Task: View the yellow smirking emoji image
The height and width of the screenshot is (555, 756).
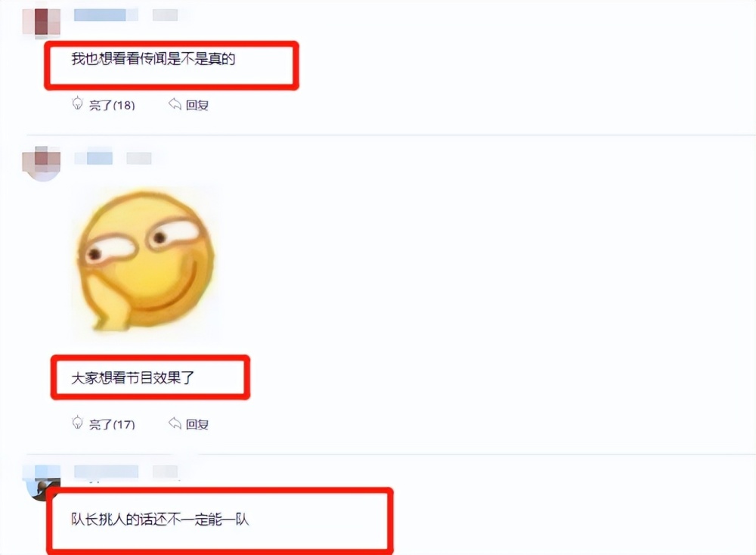Action: point(146,262)
